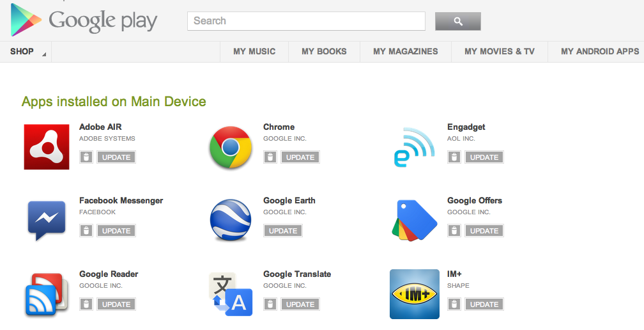Click UPDATE button for Google Earth
Viewport: 644px width, 330px height.
(283, 231)
